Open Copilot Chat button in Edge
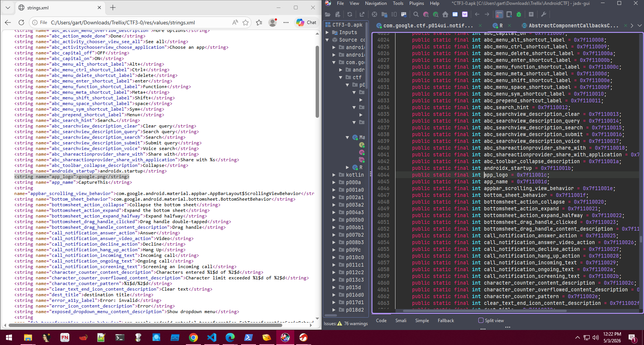644x345 pixels. 306,22
